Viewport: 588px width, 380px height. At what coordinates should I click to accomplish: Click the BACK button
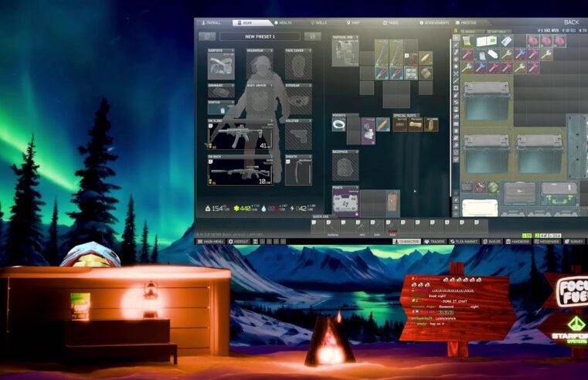[x=571, y=22]
